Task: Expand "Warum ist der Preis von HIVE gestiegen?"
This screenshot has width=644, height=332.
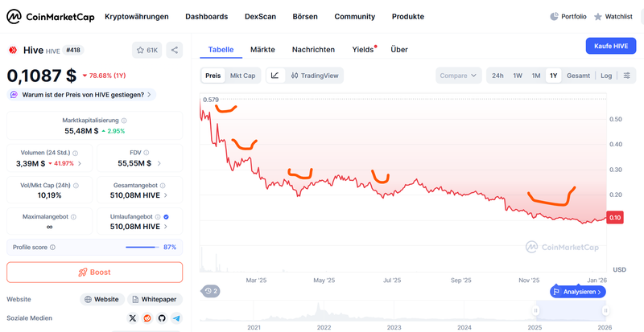Action: click(x=81, y=95)
